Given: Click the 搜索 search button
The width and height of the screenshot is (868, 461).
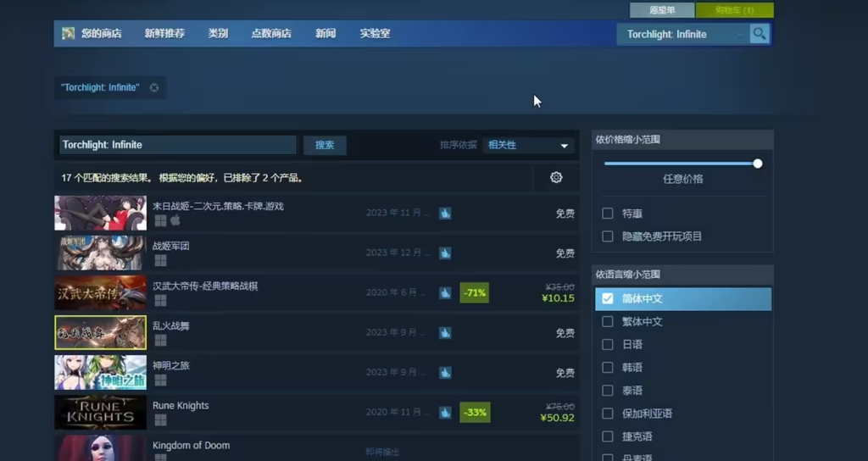Looking at the screenshot, I should tap(325, 145).
